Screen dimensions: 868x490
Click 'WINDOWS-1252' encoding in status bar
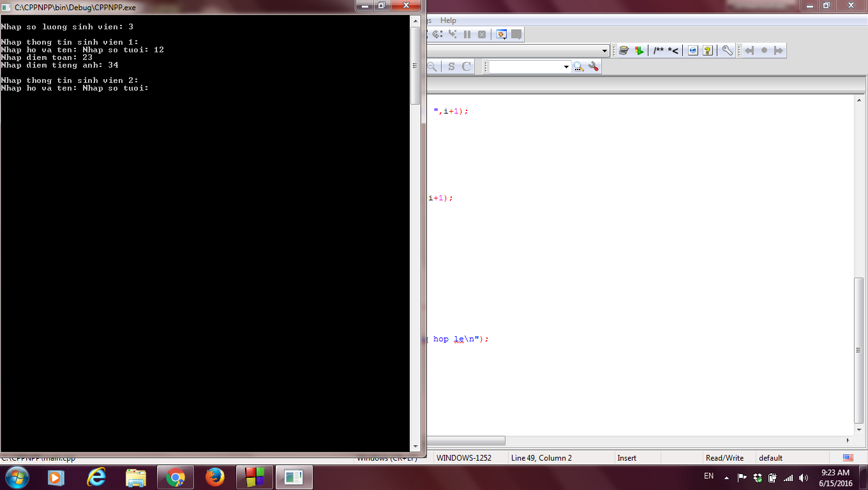click(x=464, y=458)
